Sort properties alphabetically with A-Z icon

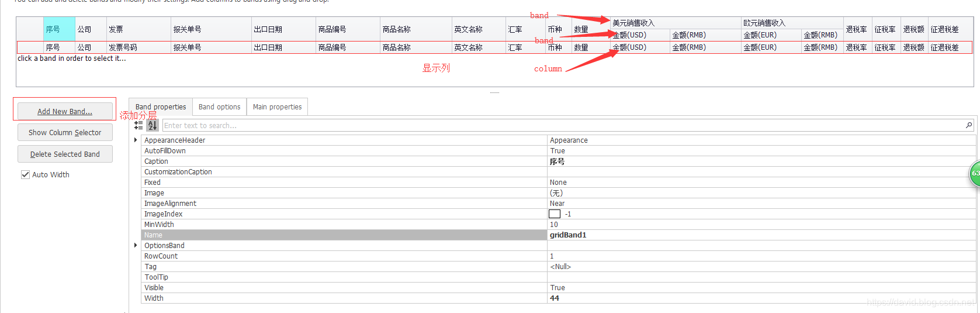click(153, 125)
